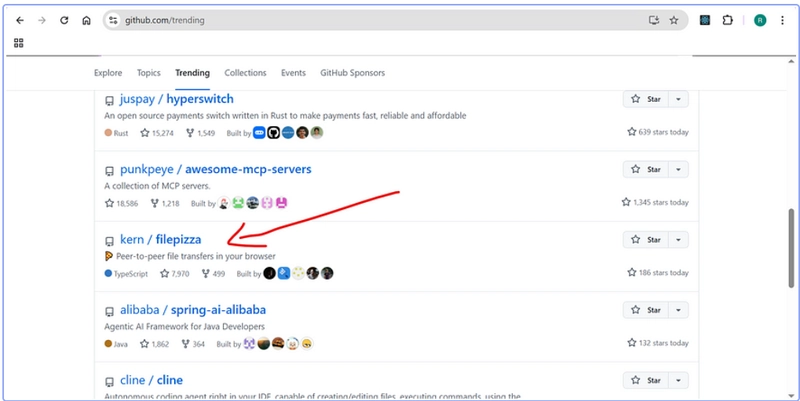800x401 pixels.
Task: Open the GitHub Sponsors tab
Action: click(353, 73)
